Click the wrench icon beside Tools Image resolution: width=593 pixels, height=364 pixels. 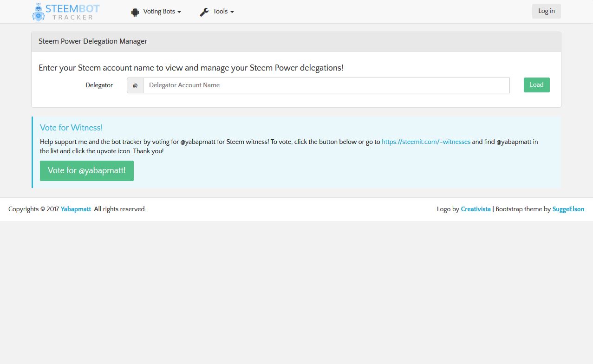click(204, 12)
